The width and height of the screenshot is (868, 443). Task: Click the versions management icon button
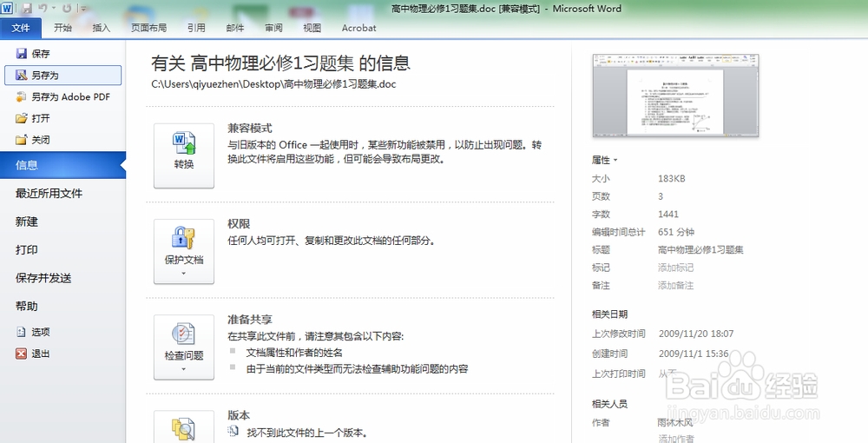coord(184,426)
